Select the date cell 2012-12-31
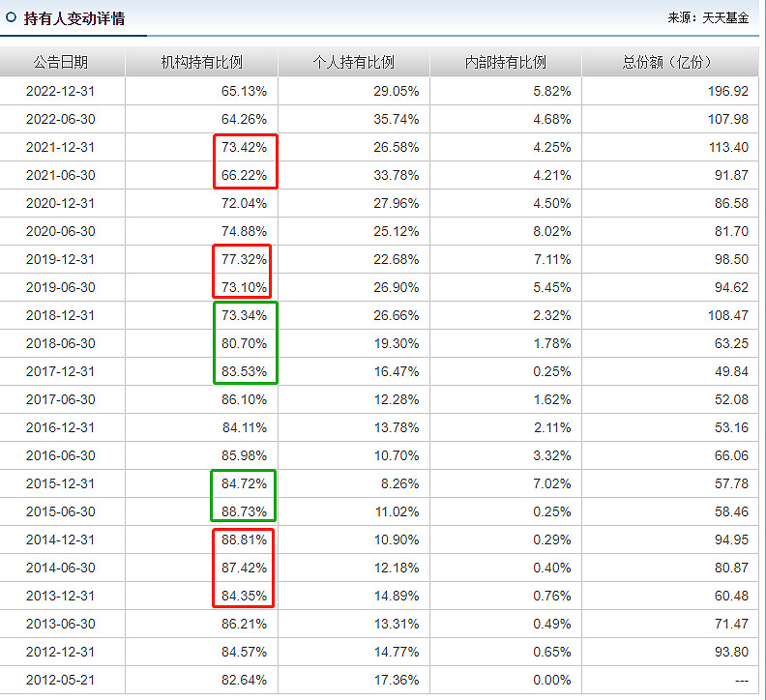This screenshot has width=766, height=700. [x=61, y=652]
